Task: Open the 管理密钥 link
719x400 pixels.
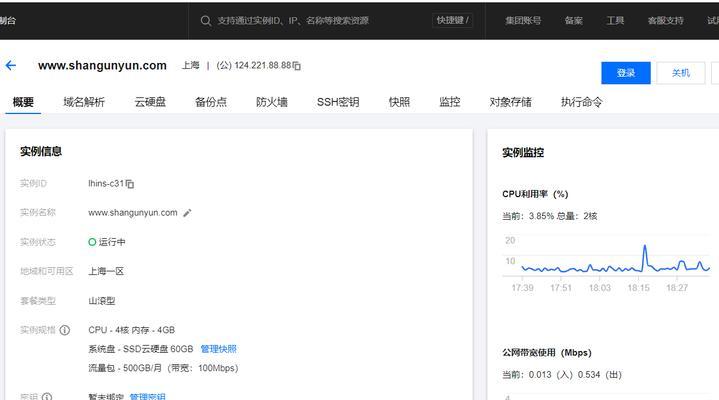Action: [x=147, y=396]
